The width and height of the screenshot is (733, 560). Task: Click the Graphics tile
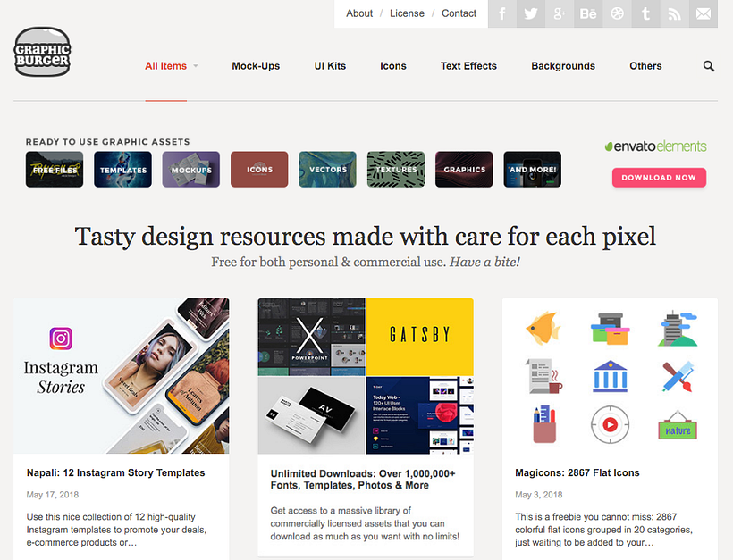pos(464,169)
